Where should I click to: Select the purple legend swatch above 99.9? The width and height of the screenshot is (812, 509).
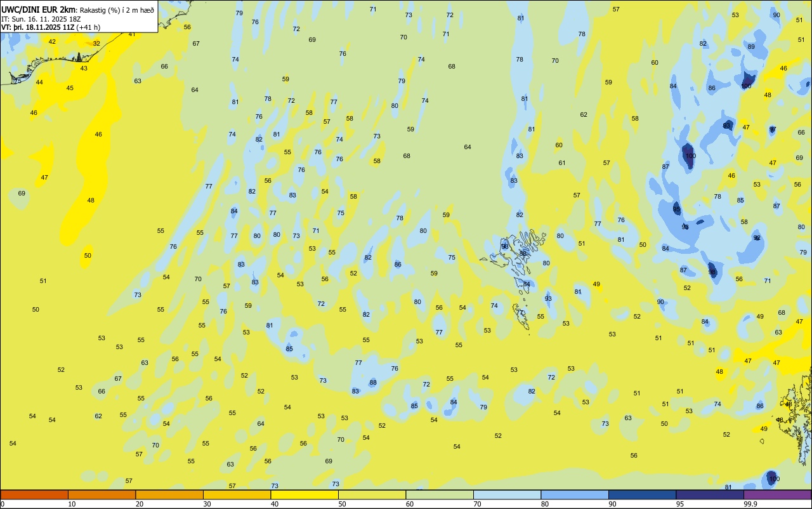tap(777, 494)
